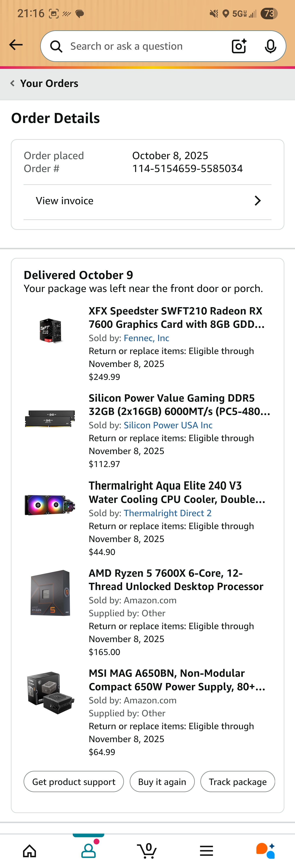
Task: Open AMD Ryzen 5 7600X product image
Action: 50,593
